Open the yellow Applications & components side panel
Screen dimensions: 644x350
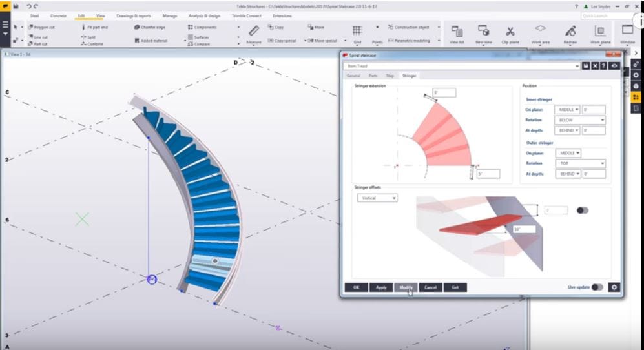636,97
